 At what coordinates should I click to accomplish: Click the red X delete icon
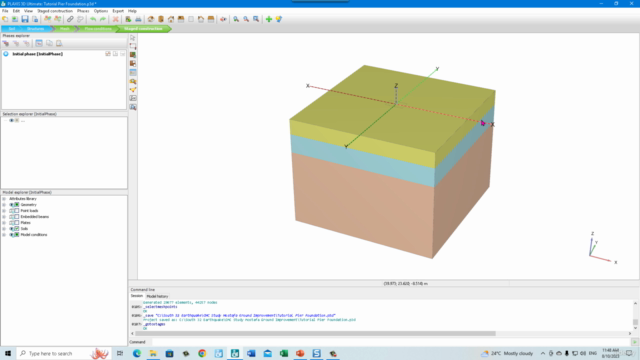click(x=116, y=19)
